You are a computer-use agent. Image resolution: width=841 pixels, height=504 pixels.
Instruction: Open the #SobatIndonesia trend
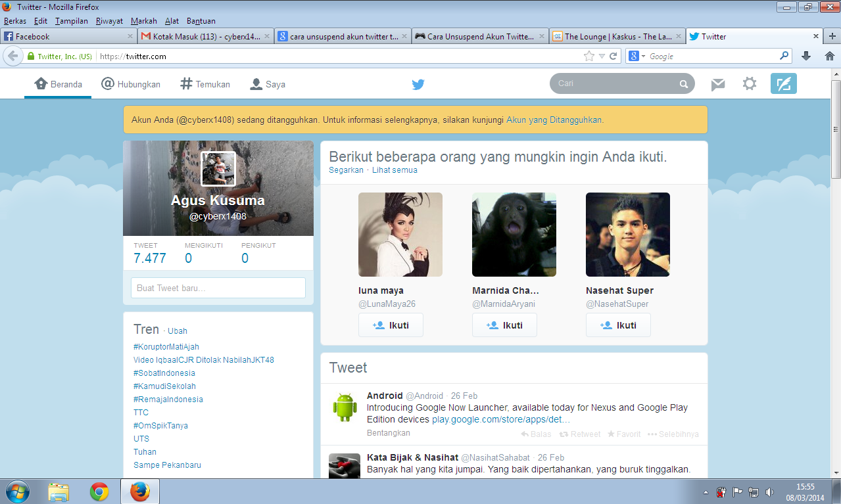point(164,373)
